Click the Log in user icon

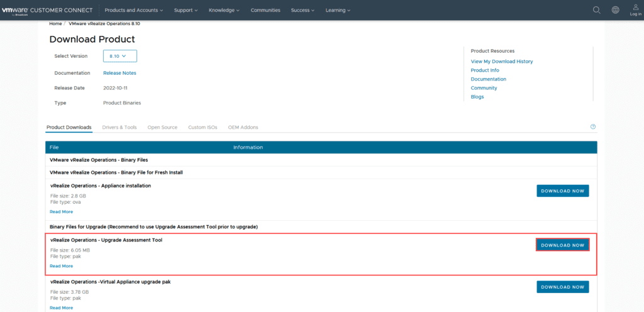[x=635, y=10]
